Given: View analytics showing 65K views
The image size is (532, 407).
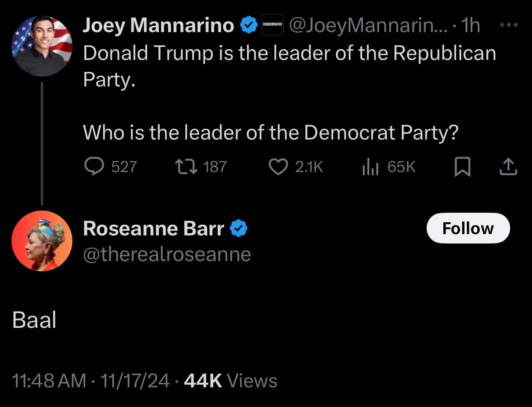Looking at the screenshot, I should click(x=370, y=167).
